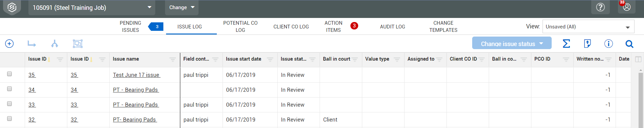
Task: Switch to the Potential CO Log tab
Action: 240,26
